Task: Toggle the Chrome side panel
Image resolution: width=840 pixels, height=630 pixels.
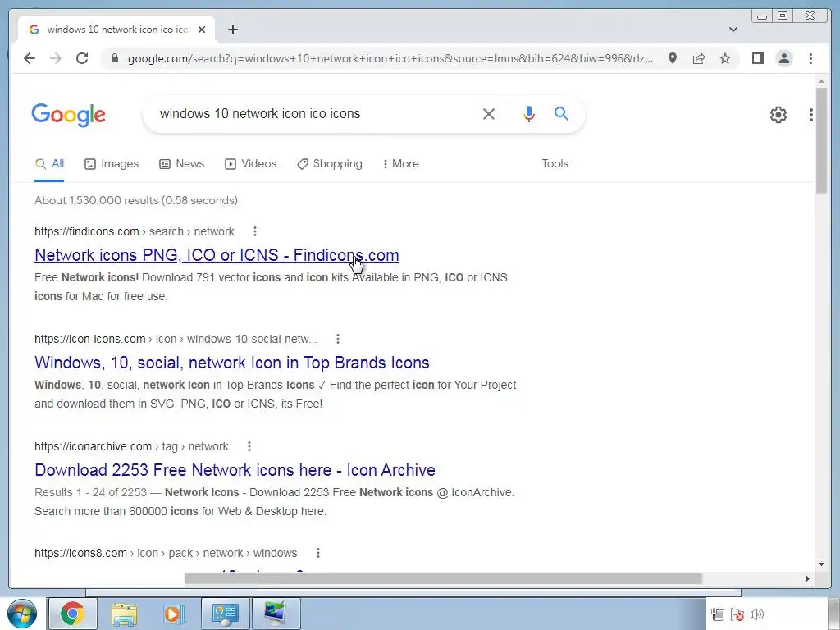Action: click(x=757, y=58)
